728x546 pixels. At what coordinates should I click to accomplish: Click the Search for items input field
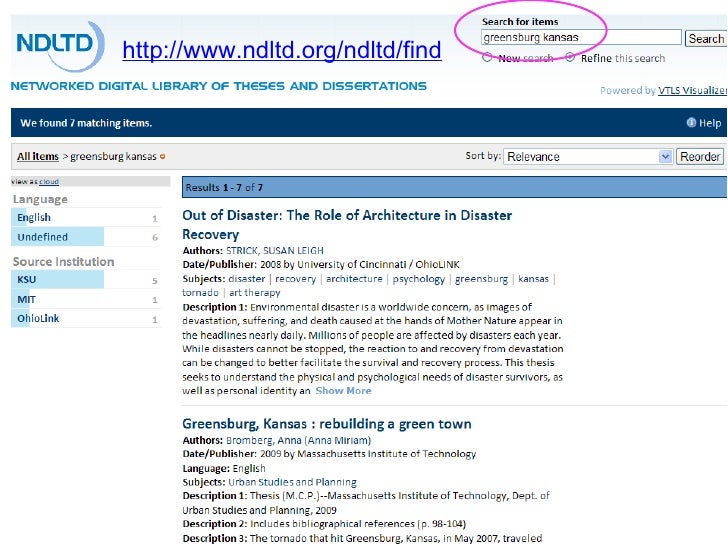click(x=581, y=37)
